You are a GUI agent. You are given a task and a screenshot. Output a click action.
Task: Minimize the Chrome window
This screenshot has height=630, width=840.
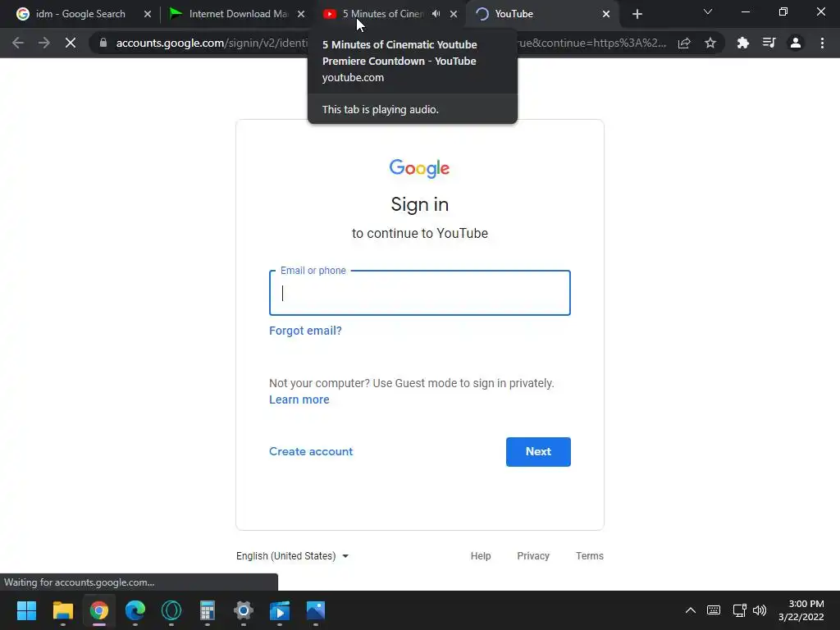[745, 11]
